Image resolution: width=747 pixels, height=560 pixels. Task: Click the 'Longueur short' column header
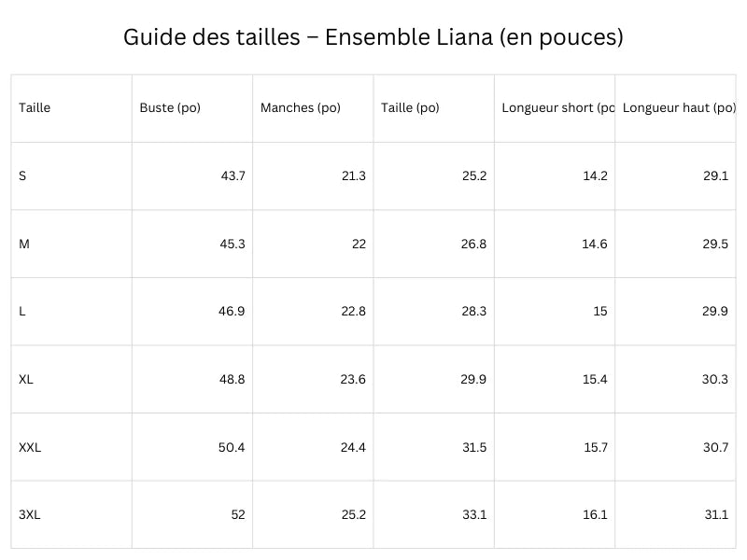(x=557, y=108)
